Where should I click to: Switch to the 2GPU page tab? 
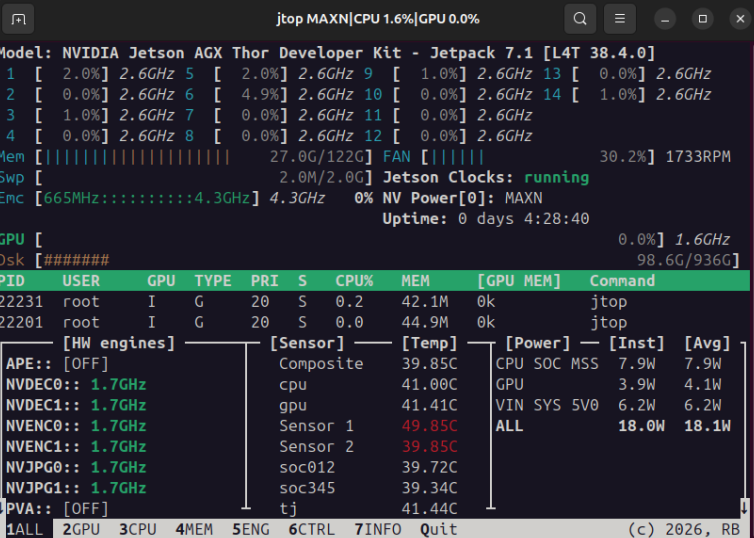coord(81,529)
